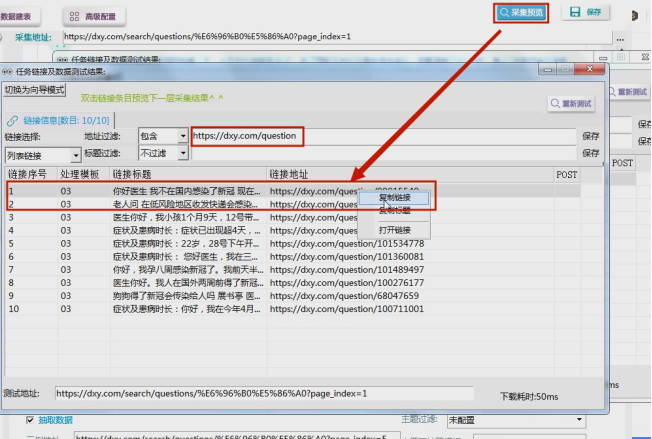Image resolution: width=652 pixels, height=439 pixels.
Task: Click title 您好医生，我在三 in row 6
Action: coord(185,256)
